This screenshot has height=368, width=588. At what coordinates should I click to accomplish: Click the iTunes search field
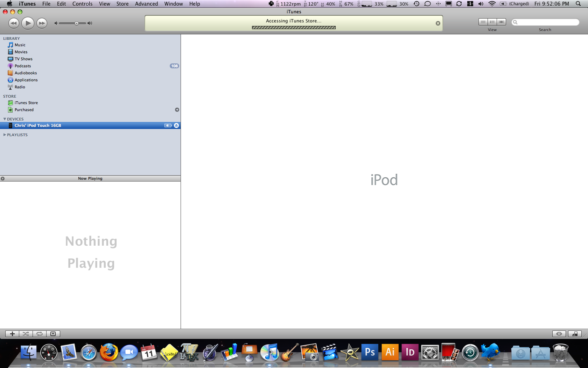point(545,22)
